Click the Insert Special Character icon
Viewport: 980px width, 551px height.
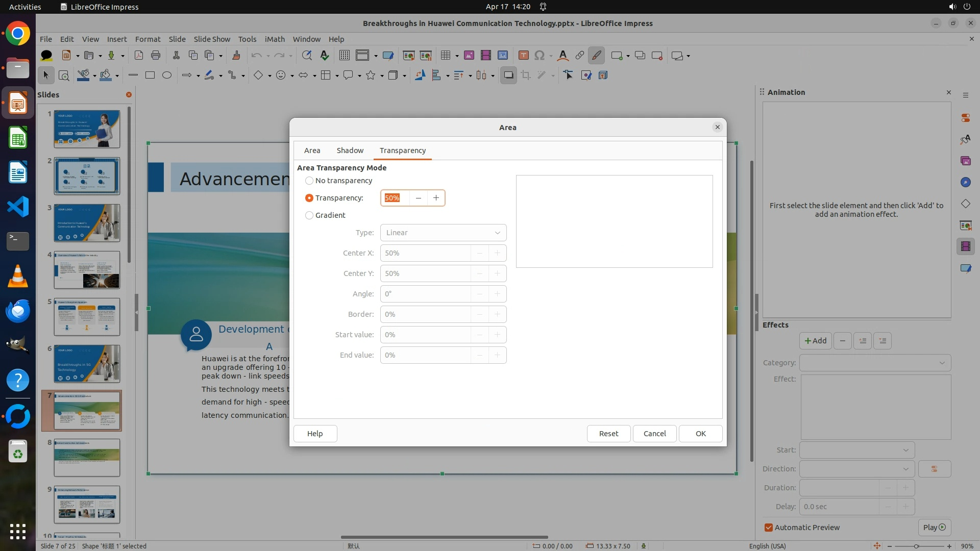pos(540,56)
